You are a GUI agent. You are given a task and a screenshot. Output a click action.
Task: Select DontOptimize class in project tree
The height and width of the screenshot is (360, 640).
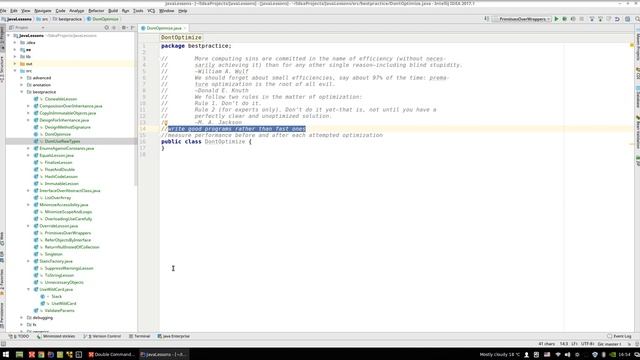coord(58,134)
